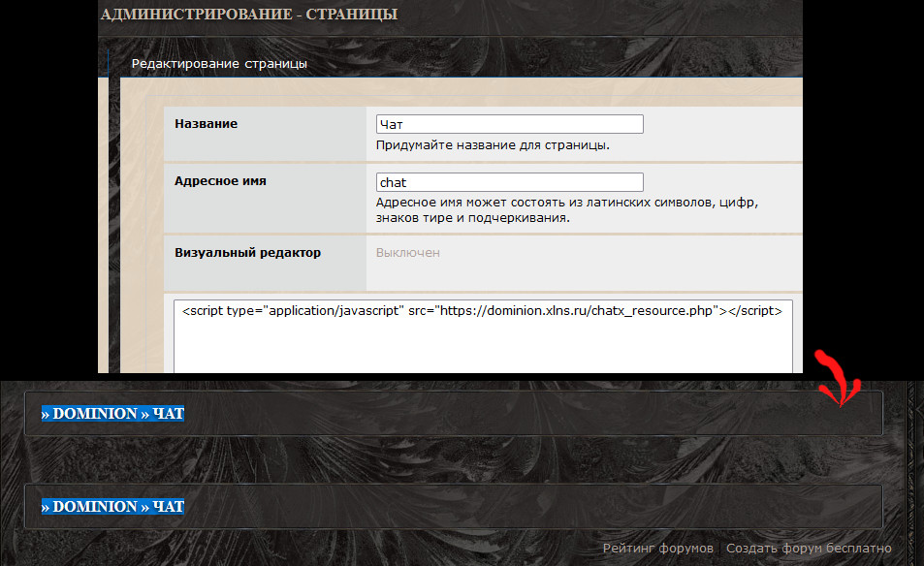
Task: Click the hint Придумайте название для страницы
Action: [x=493, y=144]
